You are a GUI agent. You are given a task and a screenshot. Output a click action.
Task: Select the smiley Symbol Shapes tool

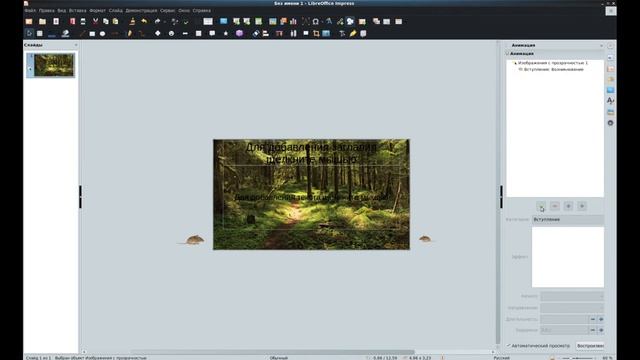pos(171,33)
